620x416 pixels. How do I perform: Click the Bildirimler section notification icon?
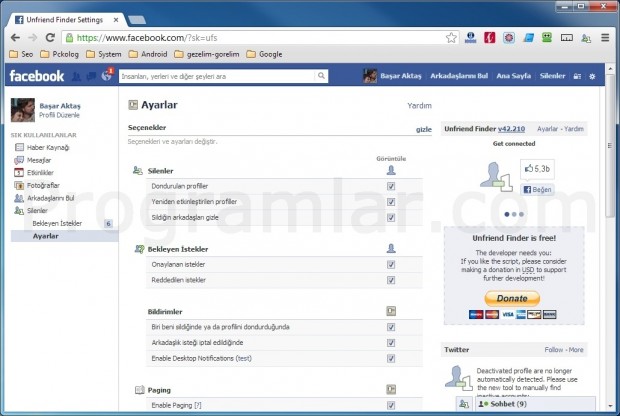click(391, 311)
